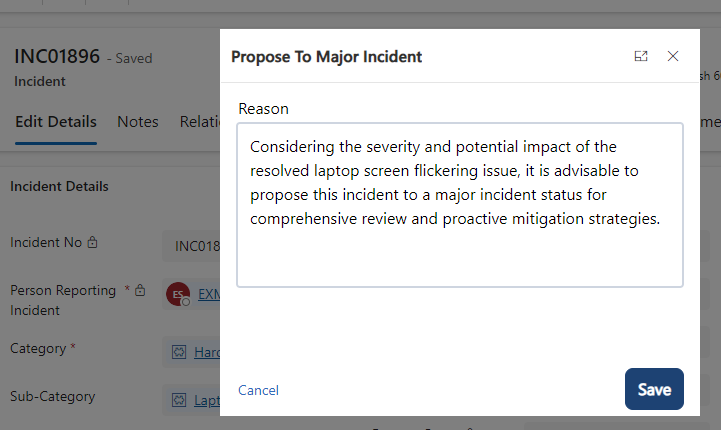Open the Person Reporting Incident contact link
721x430 pixels.
pyautogui.click(x=208, y=295)
